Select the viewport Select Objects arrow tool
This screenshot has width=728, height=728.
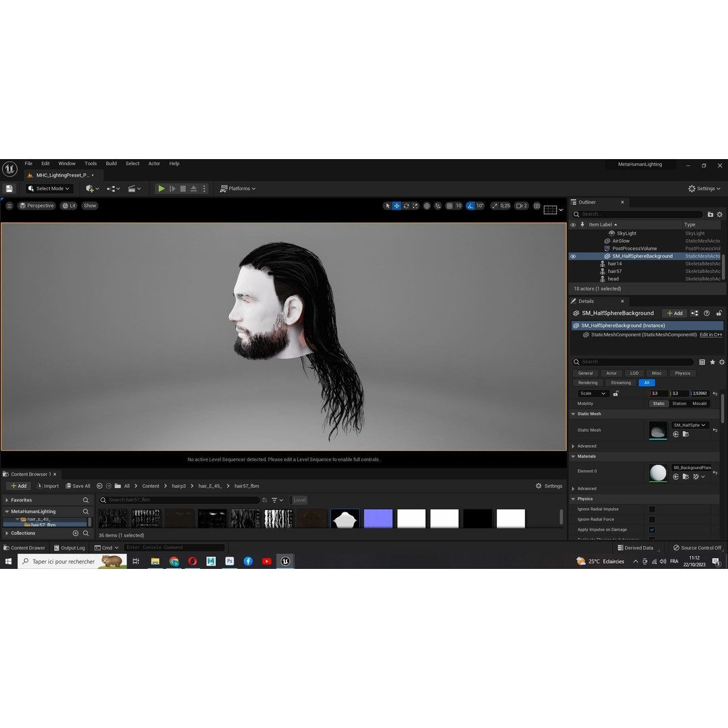387,206
